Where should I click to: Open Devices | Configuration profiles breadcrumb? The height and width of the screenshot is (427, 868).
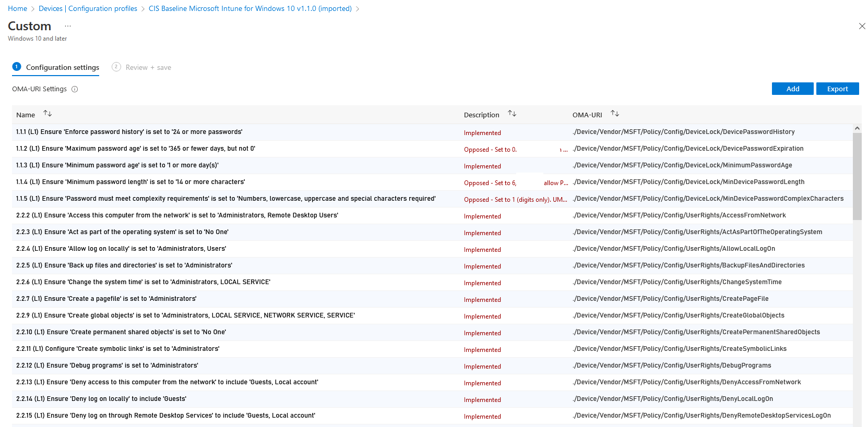pos(88,9)
